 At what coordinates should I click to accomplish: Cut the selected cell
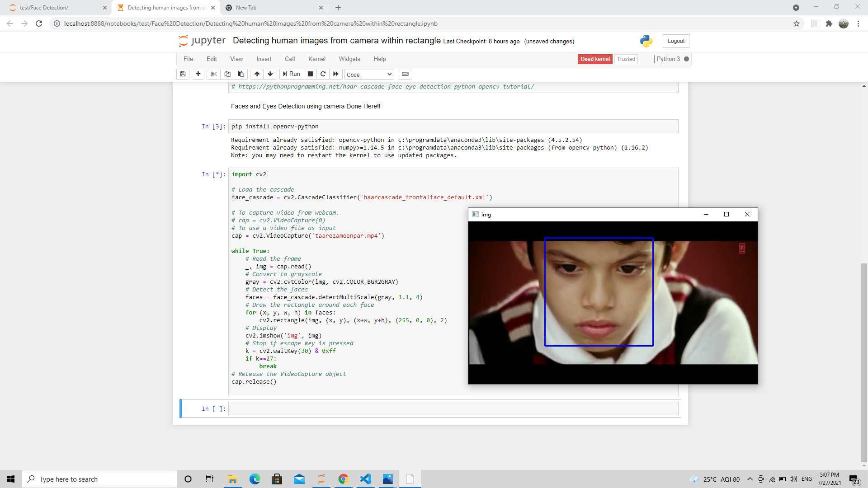[213, 74]
